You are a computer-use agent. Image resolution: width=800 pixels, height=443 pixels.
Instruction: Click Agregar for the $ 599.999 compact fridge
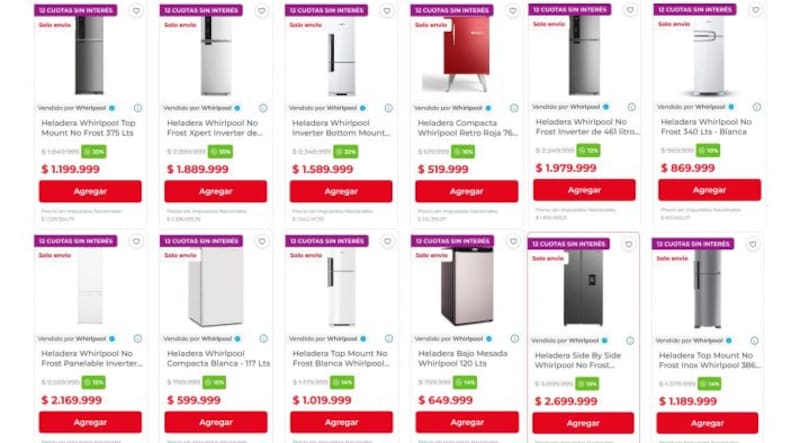pyautogui.click(x=216, y=422)
